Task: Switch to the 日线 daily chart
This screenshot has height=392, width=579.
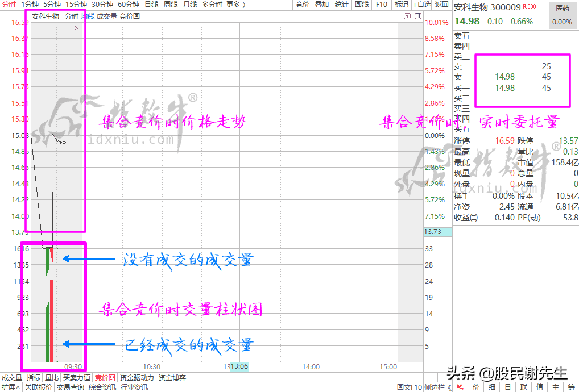Action: (151, 5)
